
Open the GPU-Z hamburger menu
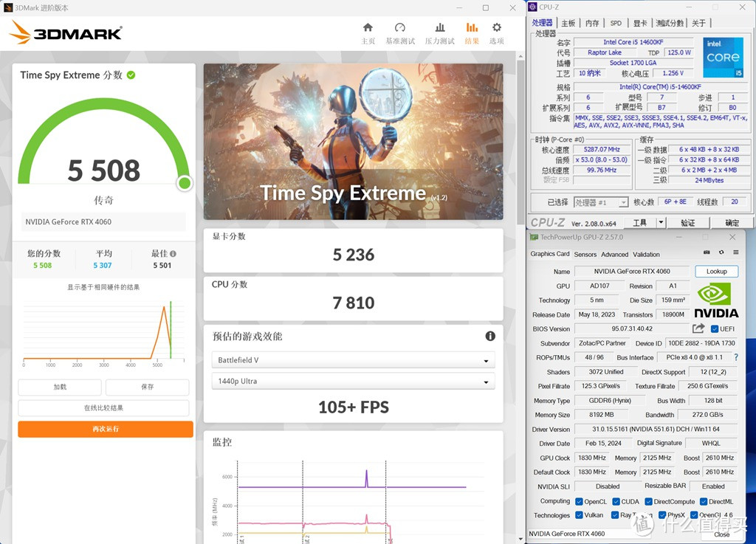point(736,252)
